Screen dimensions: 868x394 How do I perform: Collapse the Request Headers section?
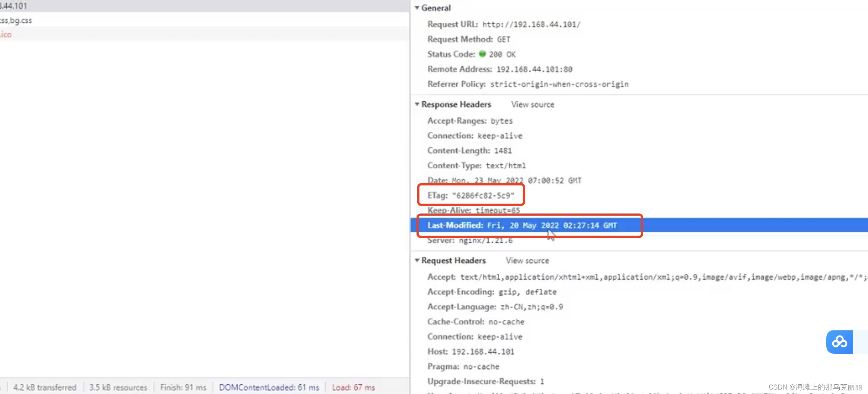[417, 260]
